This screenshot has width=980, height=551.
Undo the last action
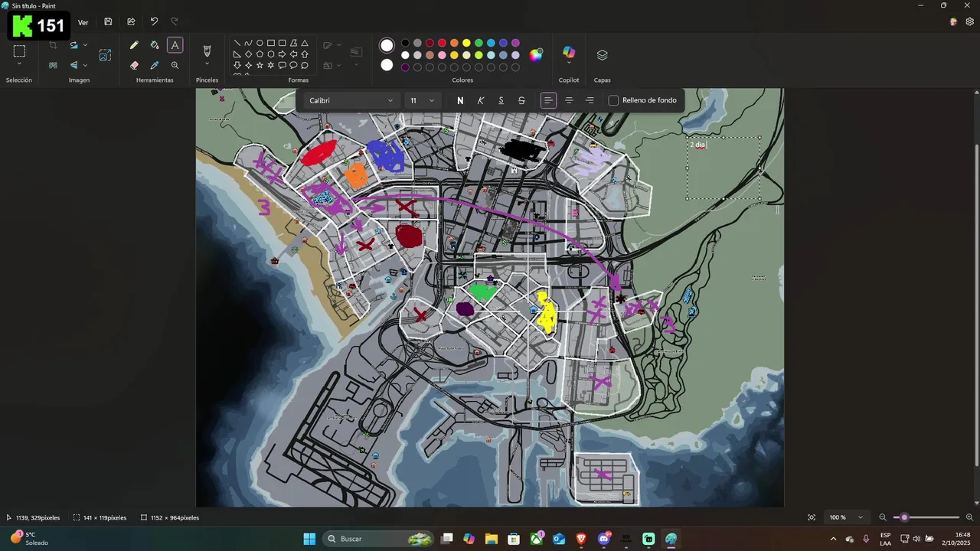154,22
